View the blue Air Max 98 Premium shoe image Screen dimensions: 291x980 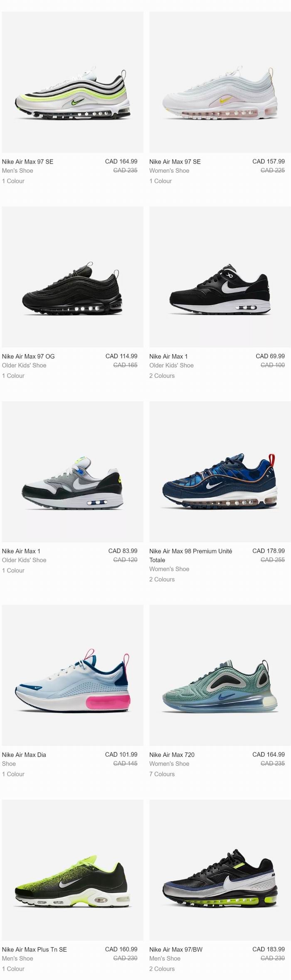[x=220, y=472]
